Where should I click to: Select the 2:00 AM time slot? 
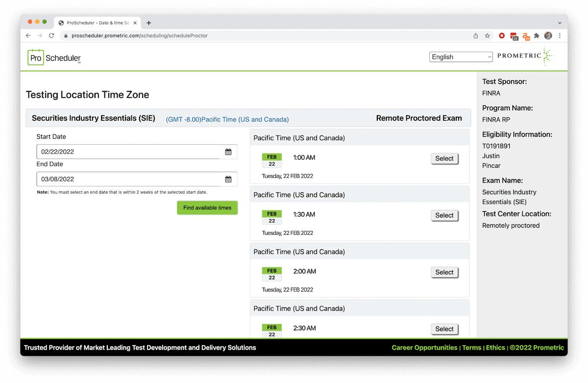[x=444, y=272]
